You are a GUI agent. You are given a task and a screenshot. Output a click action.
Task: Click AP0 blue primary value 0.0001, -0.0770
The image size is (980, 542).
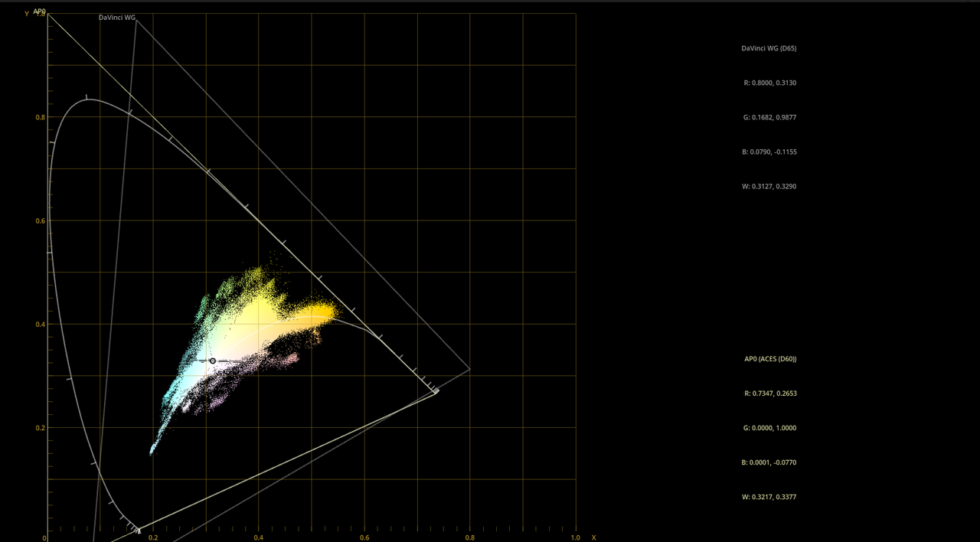tap(769, 462)
